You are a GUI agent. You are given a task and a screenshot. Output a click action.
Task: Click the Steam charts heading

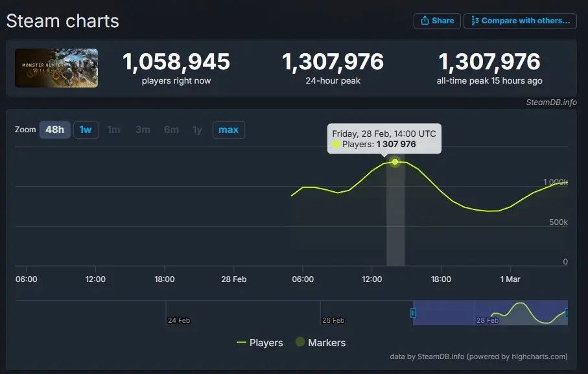[x=63, y=21]
